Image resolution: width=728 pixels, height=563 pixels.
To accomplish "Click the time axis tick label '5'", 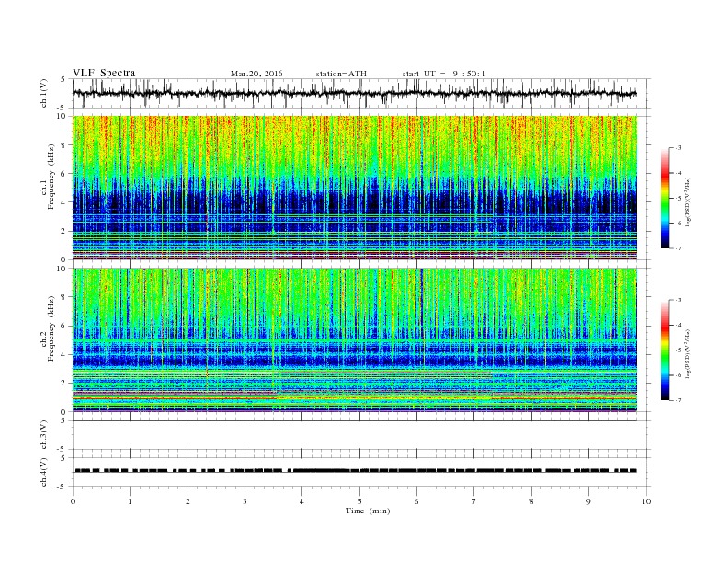I will 359,501.
